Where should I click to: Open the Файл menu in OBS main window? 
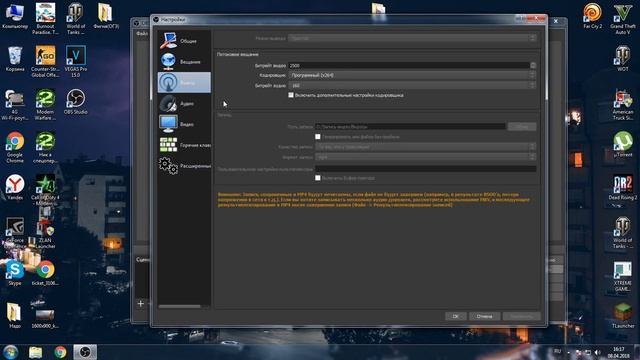click(x=142, y=33)
